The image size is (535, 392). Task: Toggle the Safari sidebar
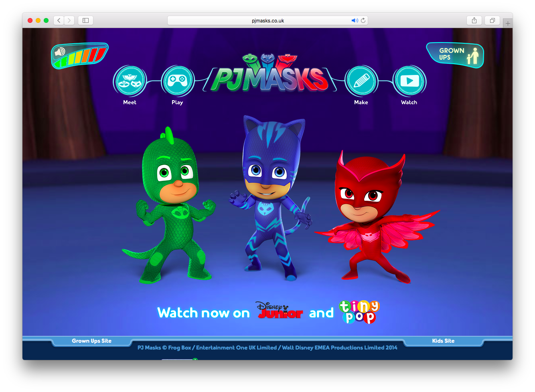[x=85, y=20]
